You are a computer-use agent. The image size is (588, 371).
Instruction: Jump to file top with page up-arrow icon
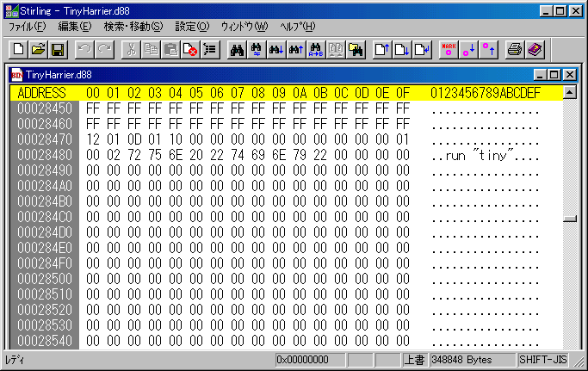click(x=382, y=50)
